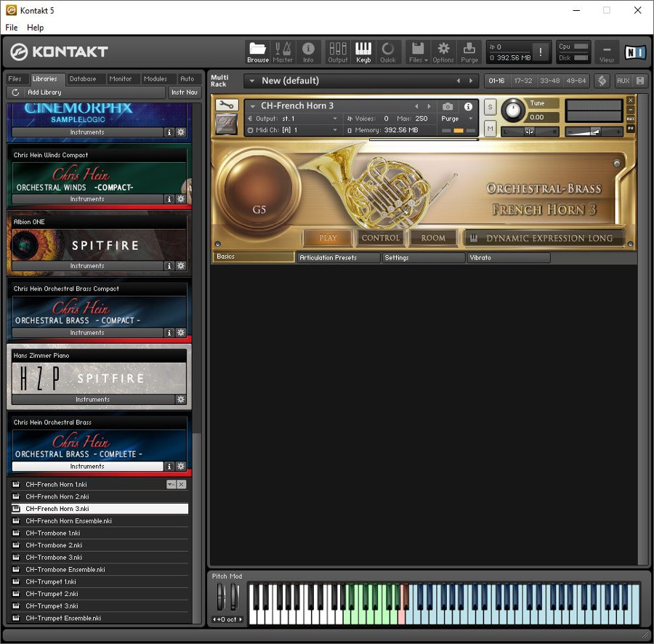Click the Dynamic Expression Long articulation display

(545, 238)
